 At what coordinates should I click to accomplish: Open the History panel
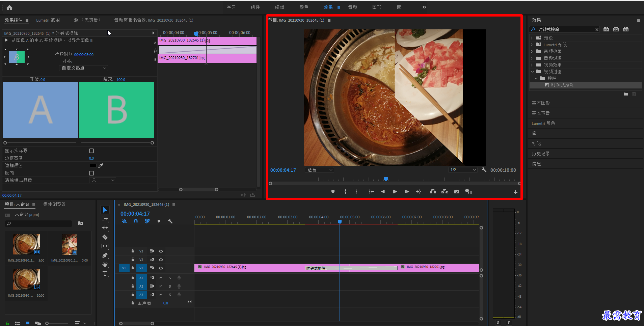click(x=541, y=154)
